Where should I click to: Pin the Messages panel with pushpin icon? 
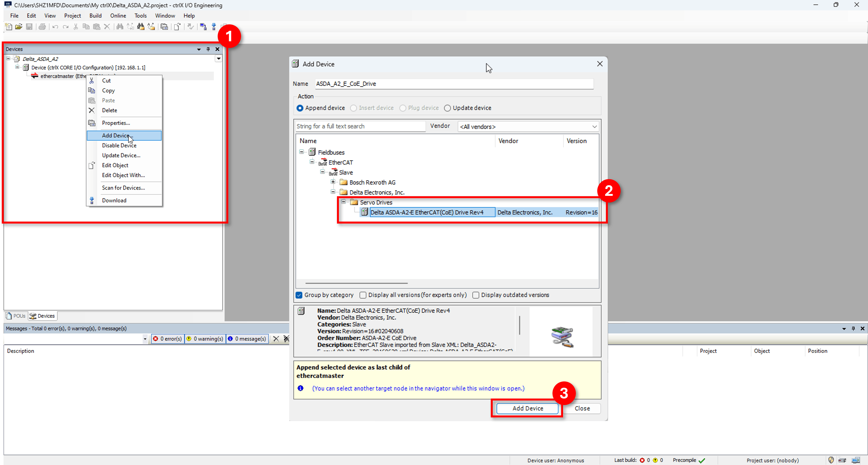click(x=853, y=328)
